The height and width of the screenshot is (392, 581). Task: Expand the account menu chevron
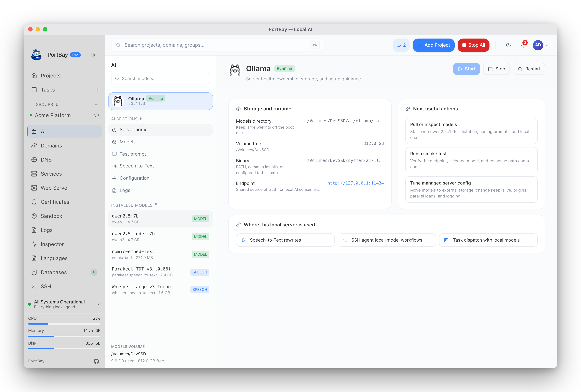(547, 45)
